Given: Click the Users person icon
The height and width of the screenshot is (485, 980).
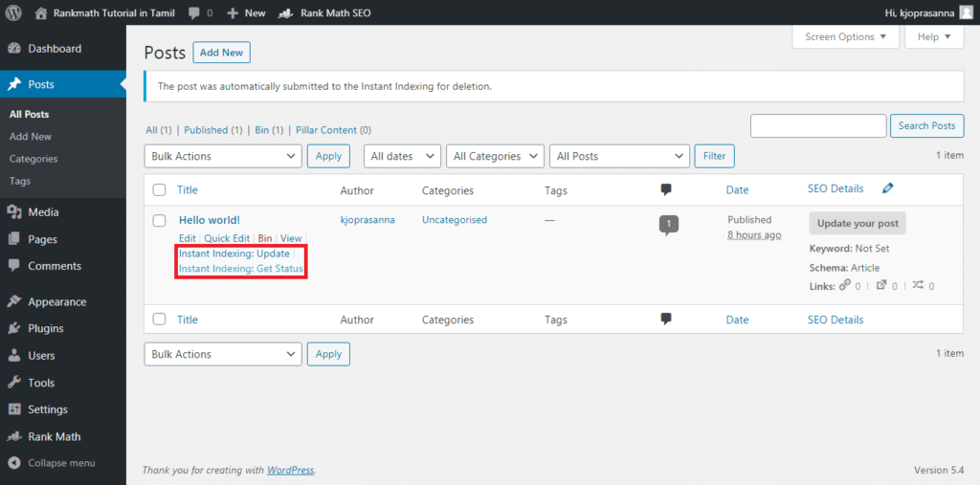Looking at the screenshot, I should (x=14, y=356).
